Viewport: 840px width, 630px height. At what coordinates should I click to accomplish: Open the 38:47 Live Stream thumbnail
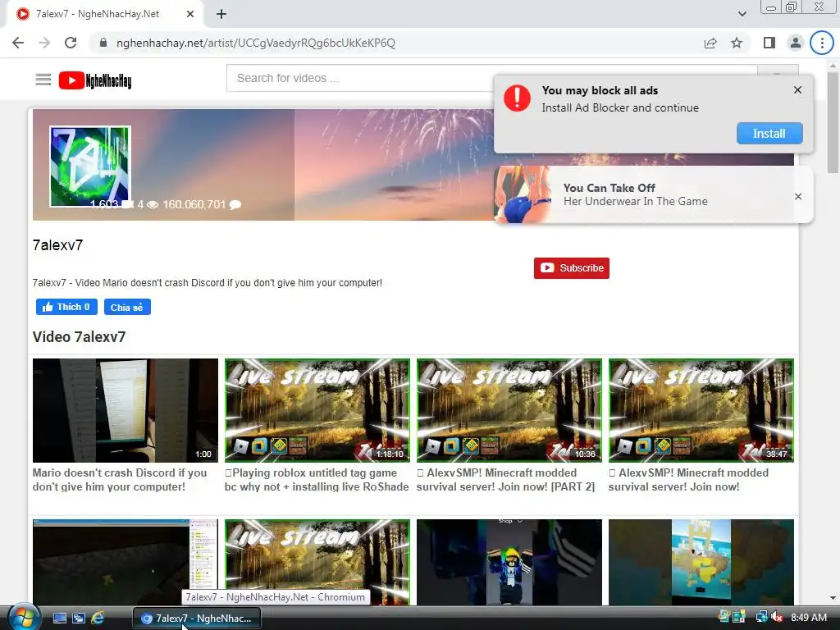click(701, 410)
